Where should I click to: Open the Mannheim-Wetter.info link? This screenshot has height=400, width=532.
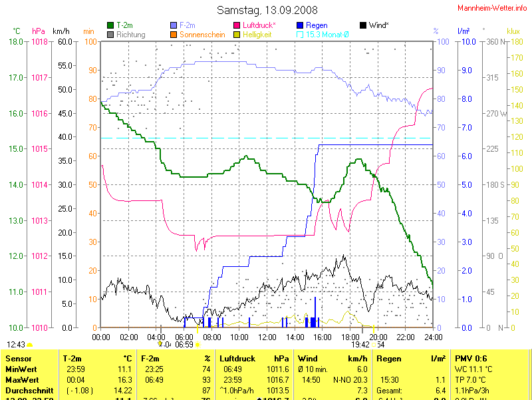point(492,7)
